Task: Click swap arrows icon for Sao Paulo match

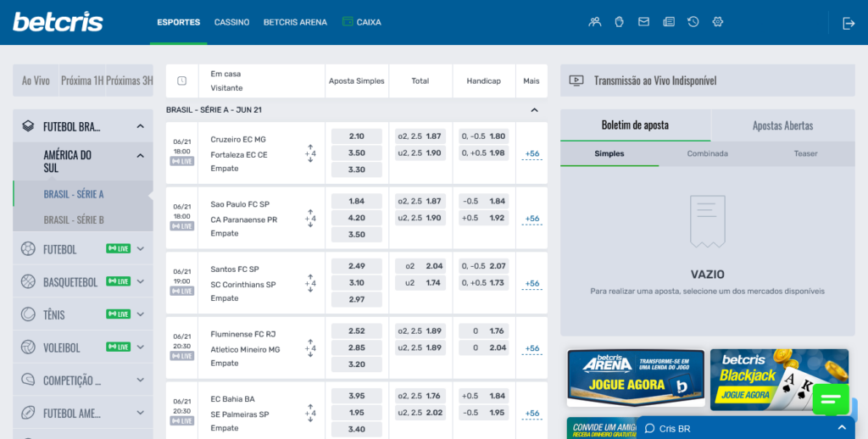Action: tap(310, 218)
